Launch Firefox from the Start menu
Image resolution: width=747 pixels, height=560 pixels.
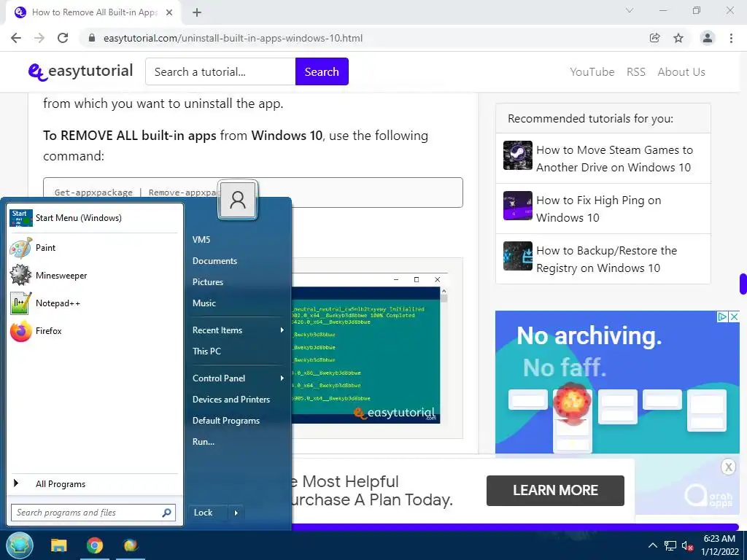click(94, 330)
